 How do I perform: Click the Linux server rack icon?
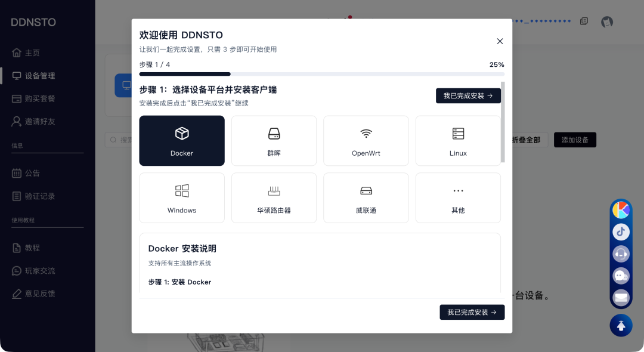(458, 134)
